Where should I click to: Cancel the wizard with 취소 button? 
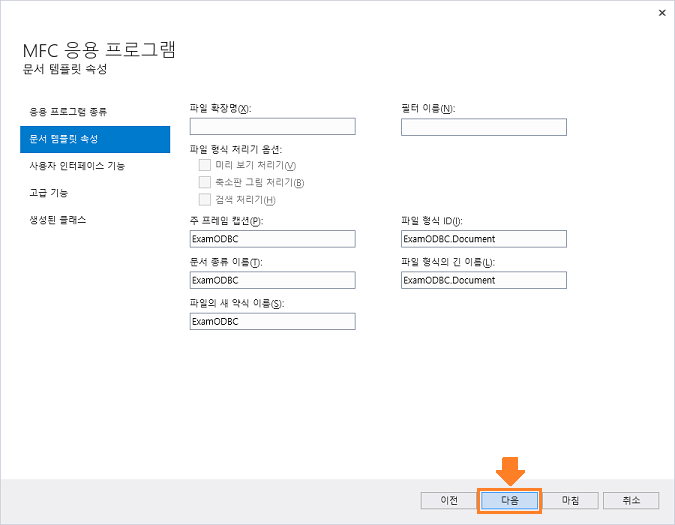coord(631,500)
